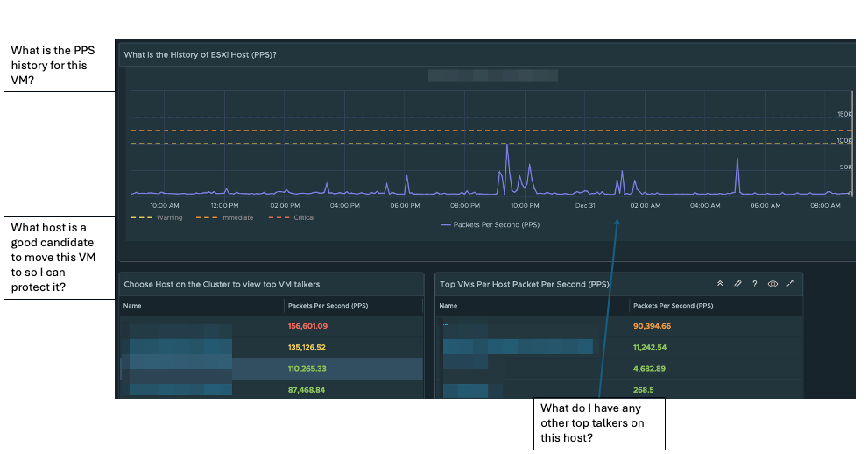Sort Top VMs table by Packets Per Second
The image size is (868, 454).
(673, 306)
